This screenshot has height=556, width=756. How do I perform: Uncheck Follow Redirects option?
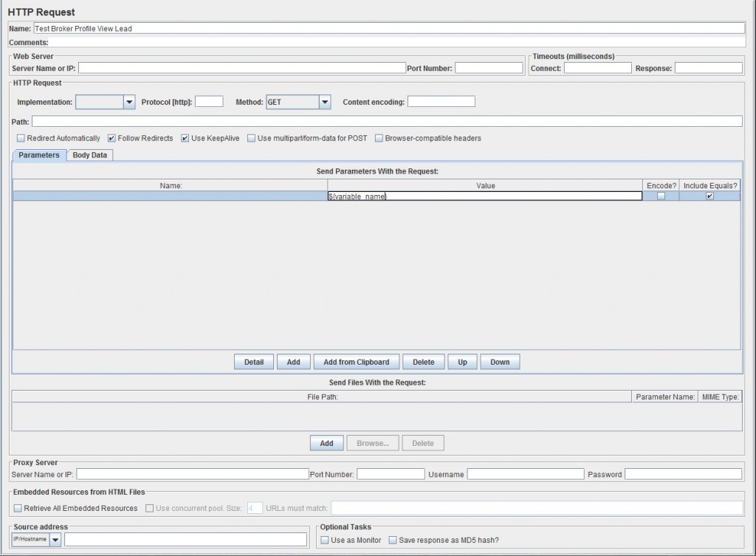[x=112, y=138]
